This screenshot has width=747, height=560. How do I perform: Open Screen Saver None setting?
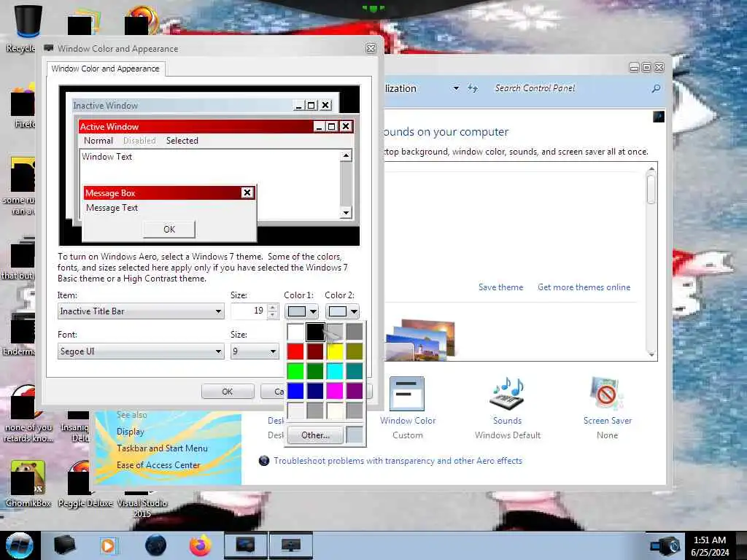(607, 408)
